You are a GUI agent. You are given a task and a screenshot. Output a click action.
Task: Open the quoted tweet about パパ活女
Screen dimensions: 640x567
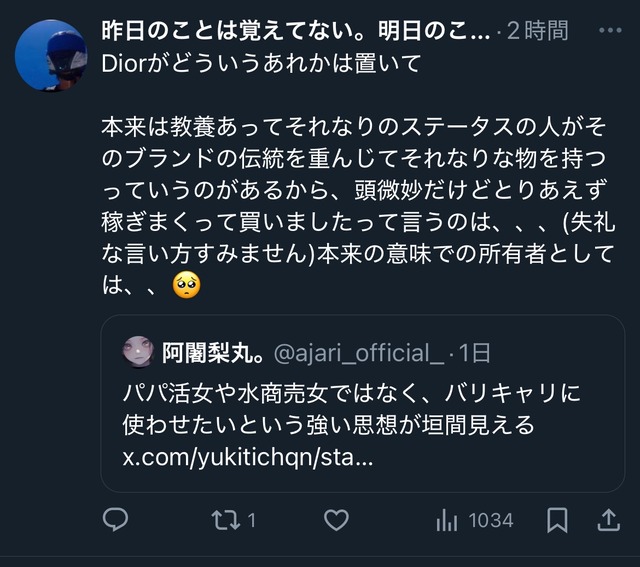click(x=360, y=410)
